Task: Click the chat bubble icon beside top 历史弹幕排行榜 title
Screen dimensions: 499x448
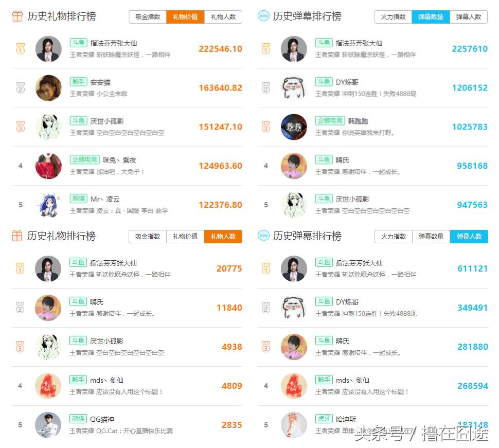Action: pos(263,16)
